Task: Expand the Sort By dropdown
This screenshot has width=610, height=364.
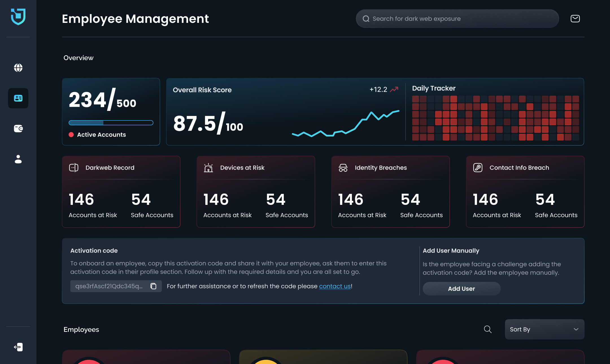Action: tap(544, 329)
